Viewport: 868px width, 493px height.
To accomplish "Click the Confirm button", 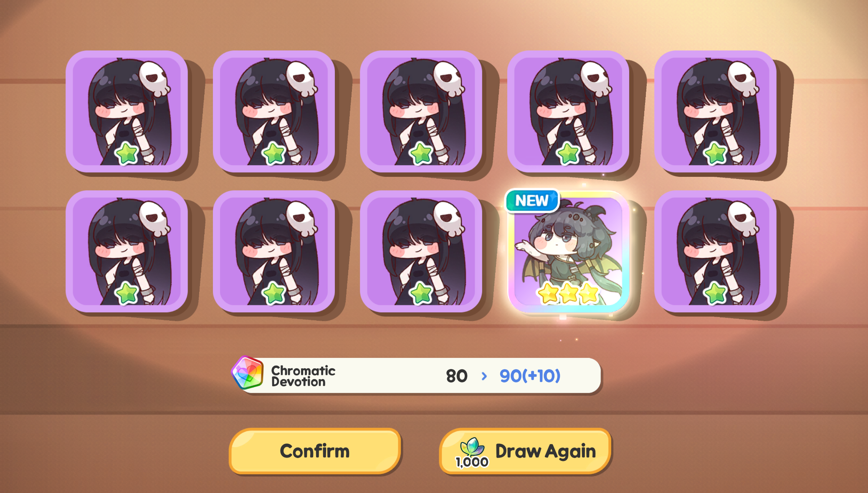I will point(315,451).
